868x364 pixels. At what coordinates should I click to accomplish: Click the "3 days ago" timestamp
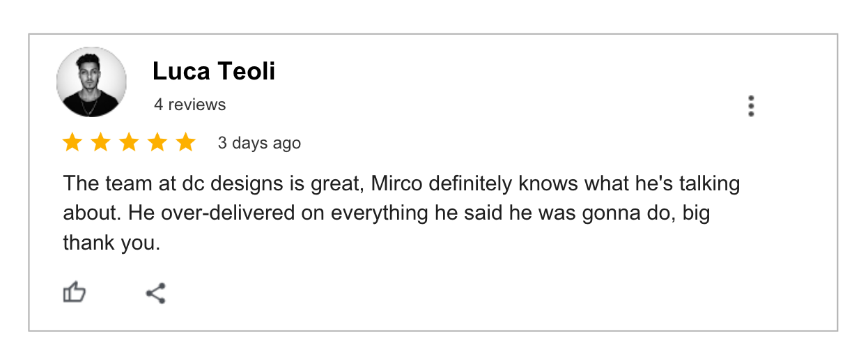click(259, 143)
